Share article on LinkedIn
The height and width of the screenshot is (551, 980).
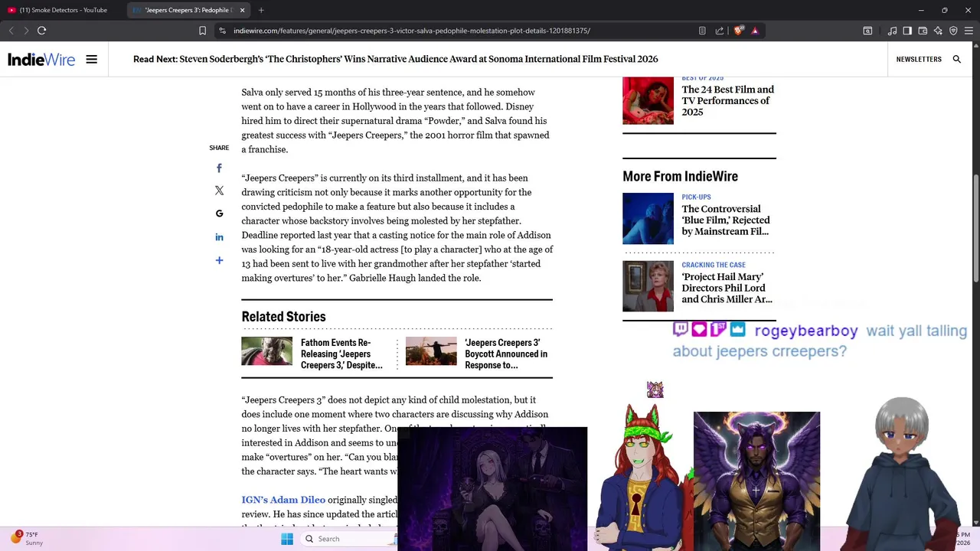[219, 237]
